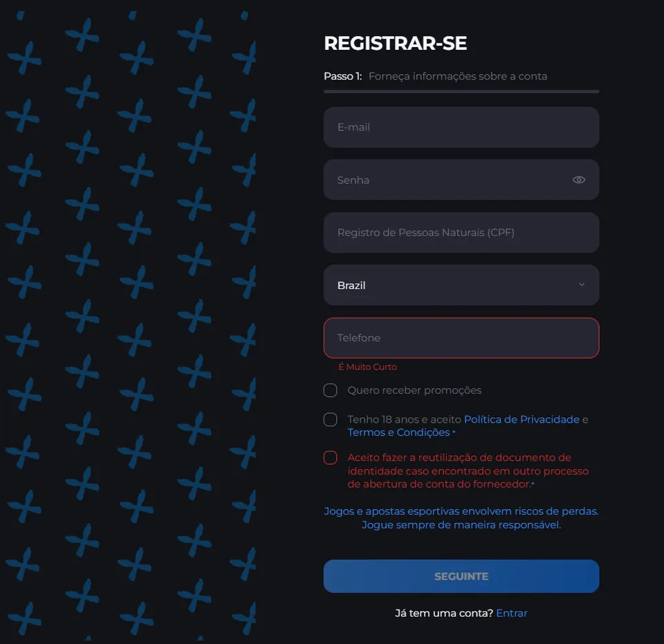Select the CPF registration input
This screenshot has height=644, width=664.
[x=461, y=232]
